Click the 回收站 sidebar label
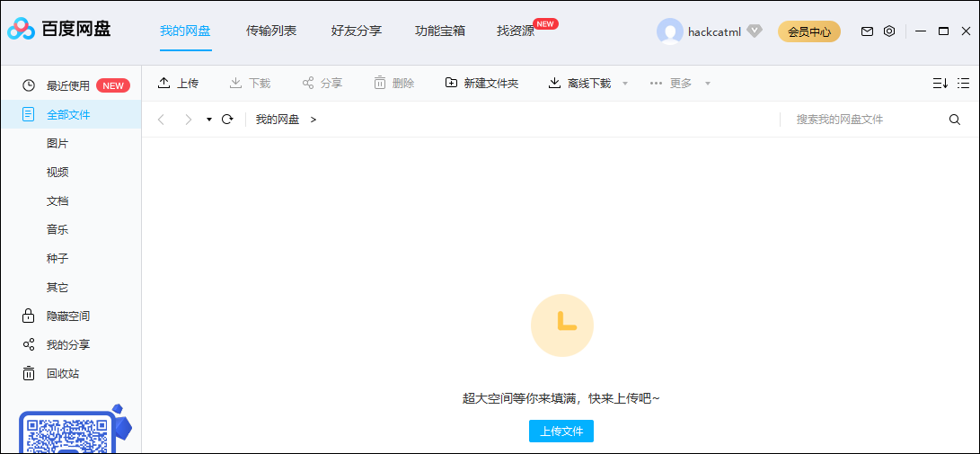The height and width of the screenshot is (454, 980). coord(63,373)
